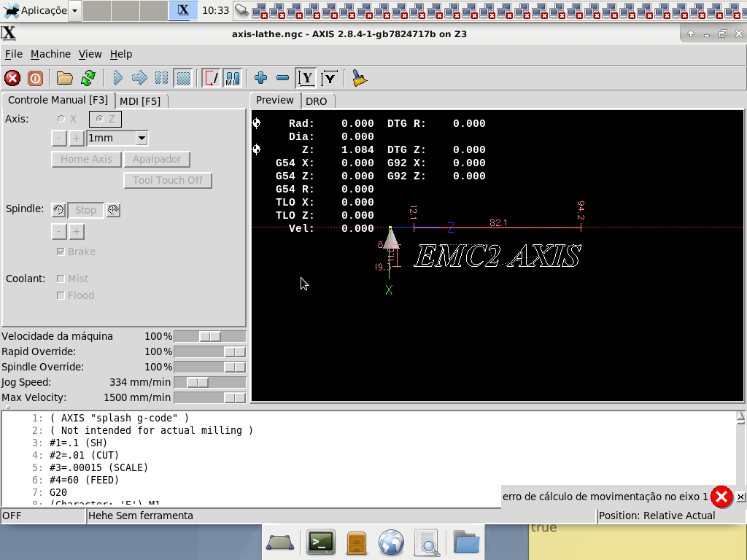The image size is (747, 560).
Task: Zoom in using the blue plus icon
Action: (260, 78)
